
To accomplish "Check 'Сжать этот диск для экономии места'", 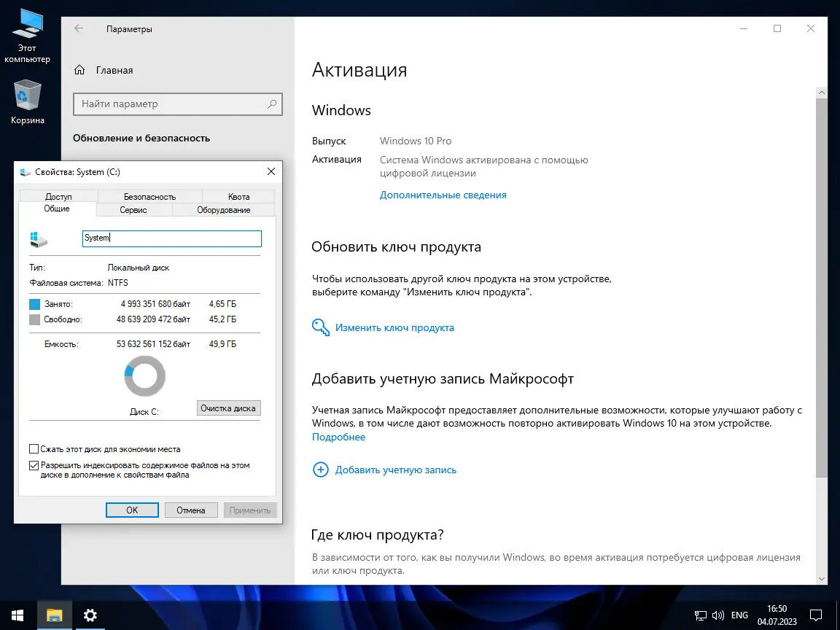I will [x=34, y=449].
